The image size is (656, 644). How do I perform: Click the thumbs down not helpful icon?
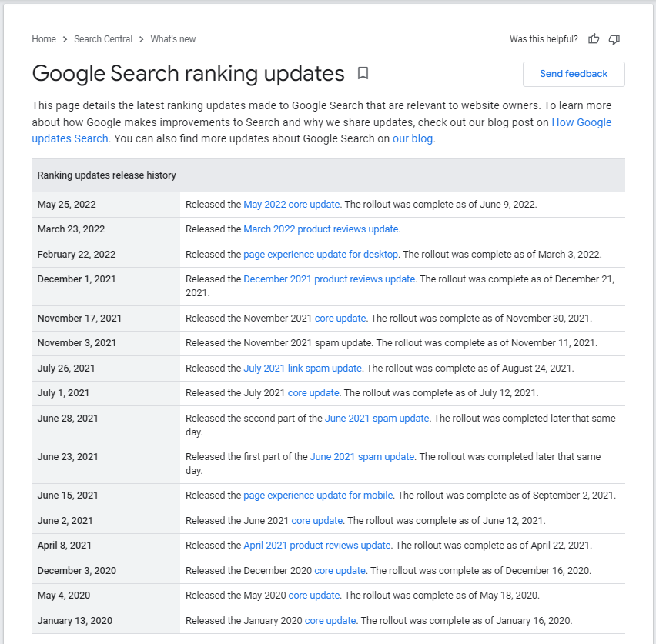614,39
